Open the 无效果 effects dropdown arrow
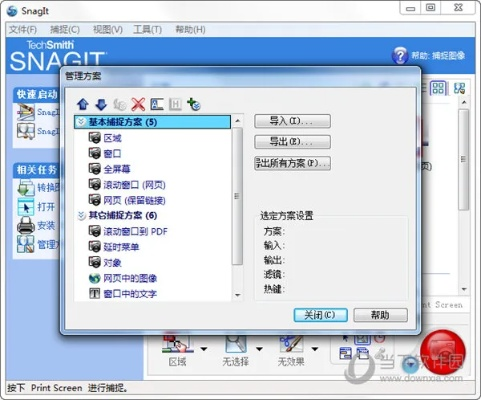The width and height of the screenshot is (481, 400). (315, 349)
